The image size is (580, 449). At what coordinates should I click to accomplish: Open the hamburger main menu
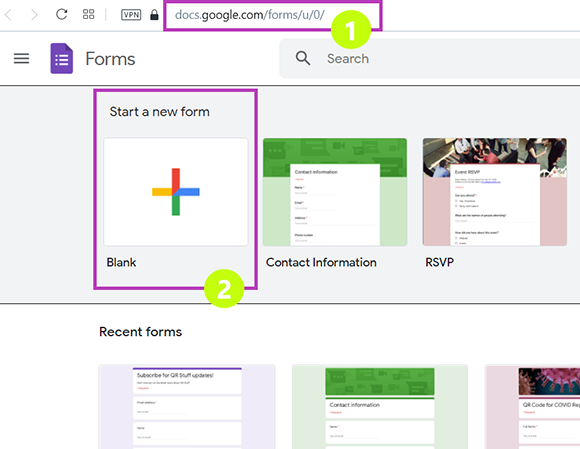21,58
